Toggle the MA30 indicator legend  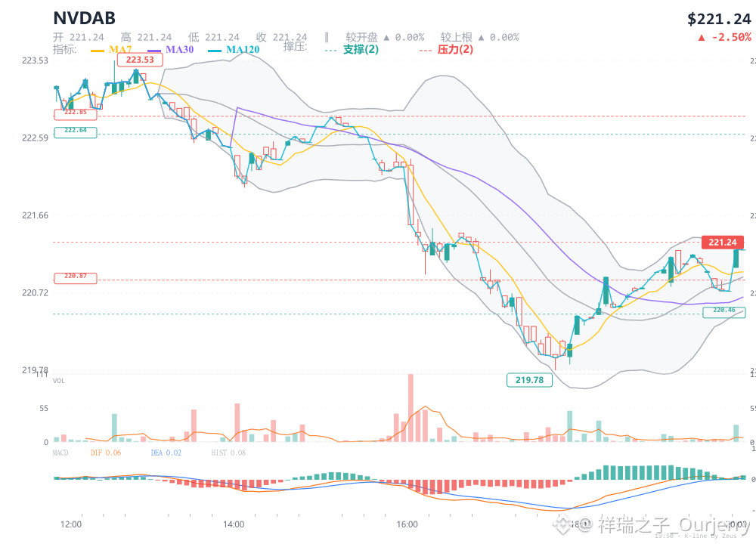point(179,50)
